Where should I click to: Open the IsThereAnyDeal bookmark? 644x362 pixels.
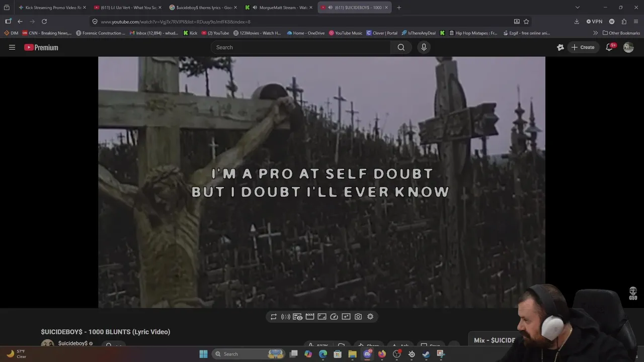click(419, 33)
